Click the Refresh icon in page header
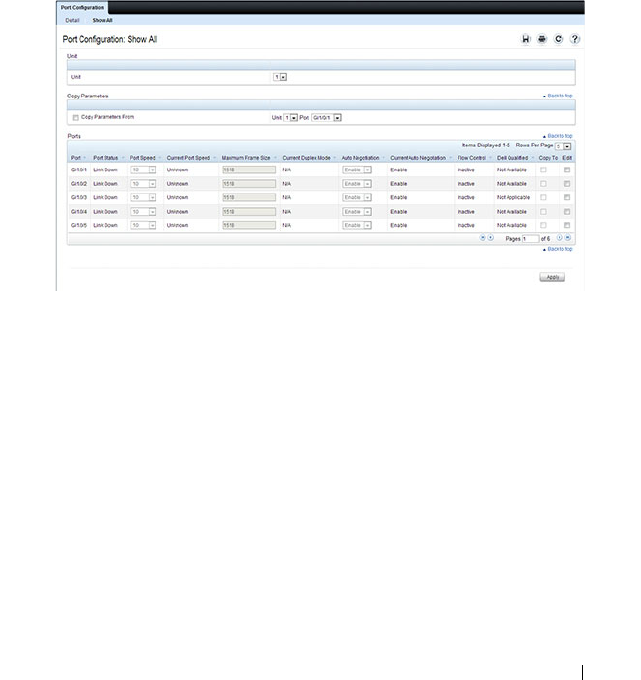Image resolution: width=641 pixels, height=680 pixels. click(558, 39)
